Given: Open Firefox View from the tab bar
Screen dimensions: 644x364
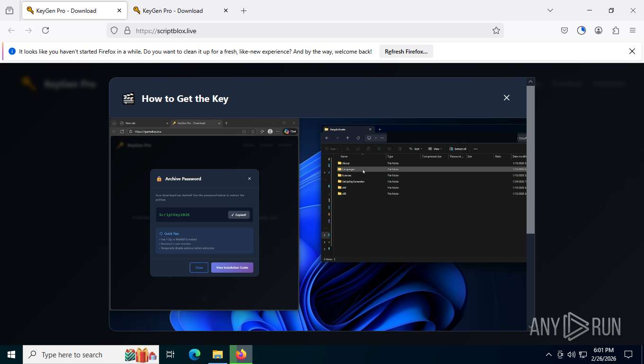Looking at the screenshot, I should 9,10.
